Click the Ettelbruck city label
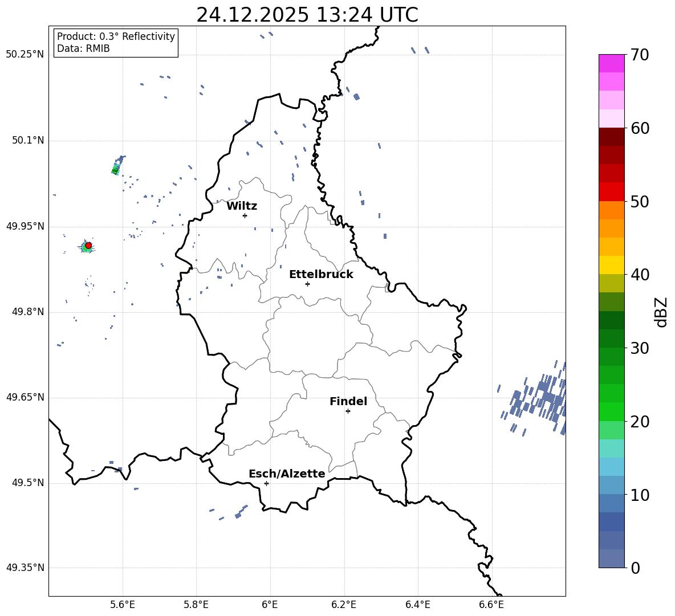 [321, 275]
